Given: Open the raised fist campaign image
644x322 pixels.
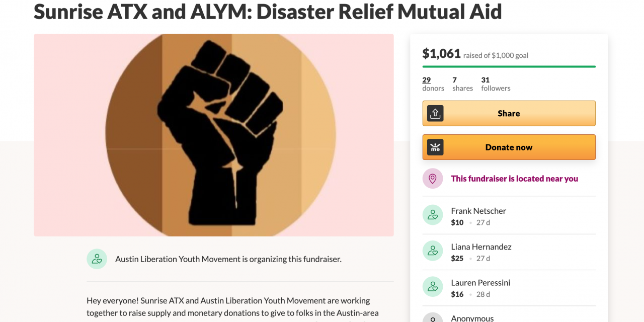Looking at the screenshot, I should (x=214, y=135).
